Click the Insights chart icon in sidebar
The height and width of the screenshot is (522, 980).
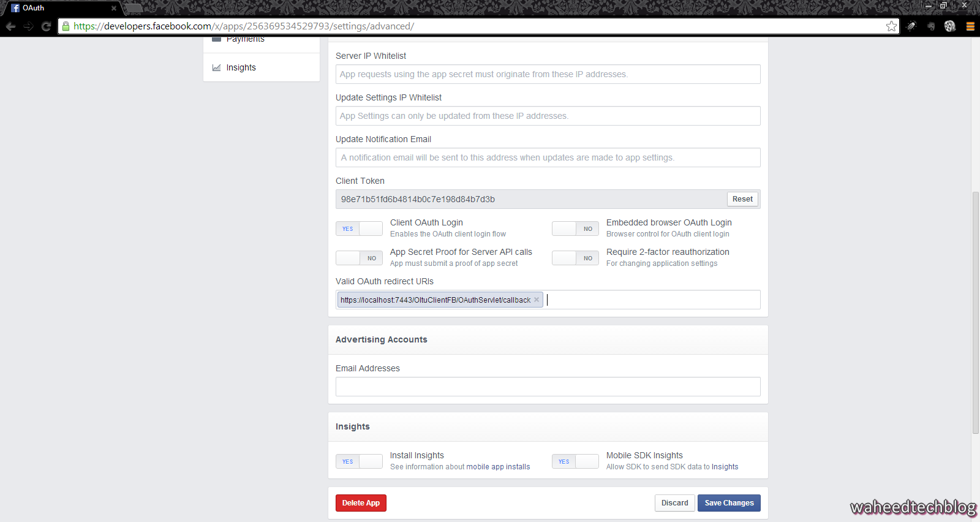[216, 67]
